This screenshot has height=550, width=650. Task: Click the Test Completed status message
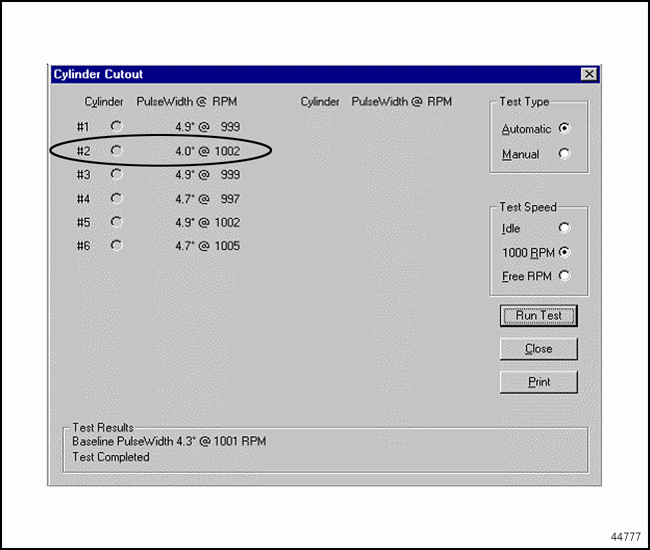point(111,457)
